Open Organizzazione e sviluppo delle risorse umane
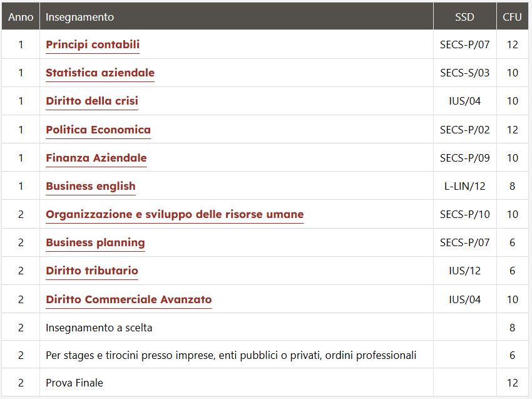This screenshot has width=532, height=399. click(175, 215)
